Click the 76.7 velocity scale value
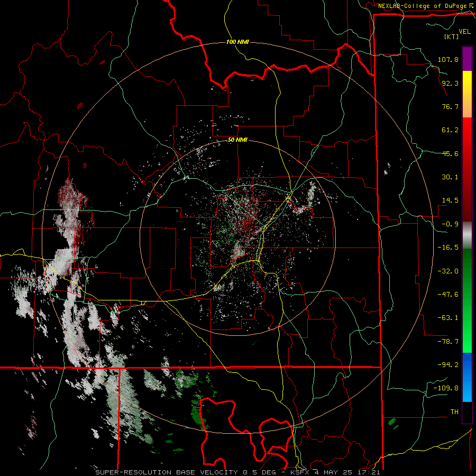 (450, 106)
